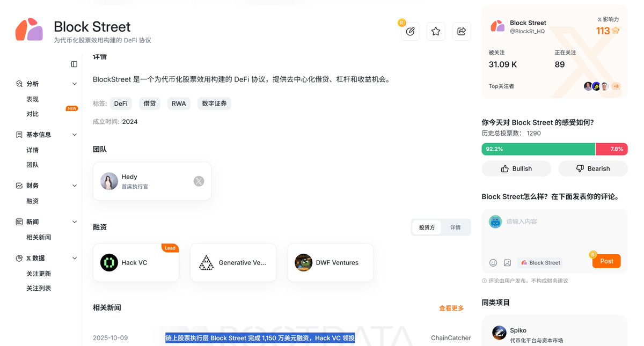644x346 pixels.
Task: Vote Bullish on Block Street
Action: pyautogui.click(x=516, y=168)
